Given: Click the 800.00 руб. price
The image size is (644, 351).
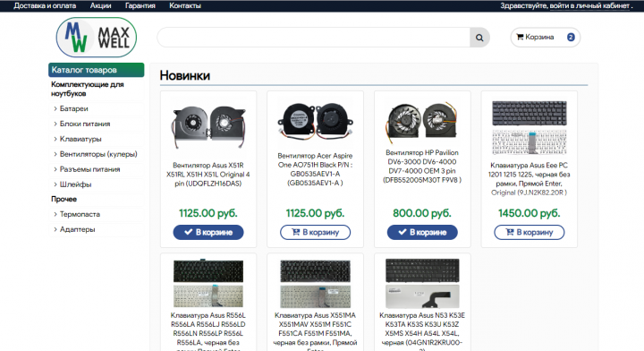Looking at the screenshot, I should tap(422, 213).
